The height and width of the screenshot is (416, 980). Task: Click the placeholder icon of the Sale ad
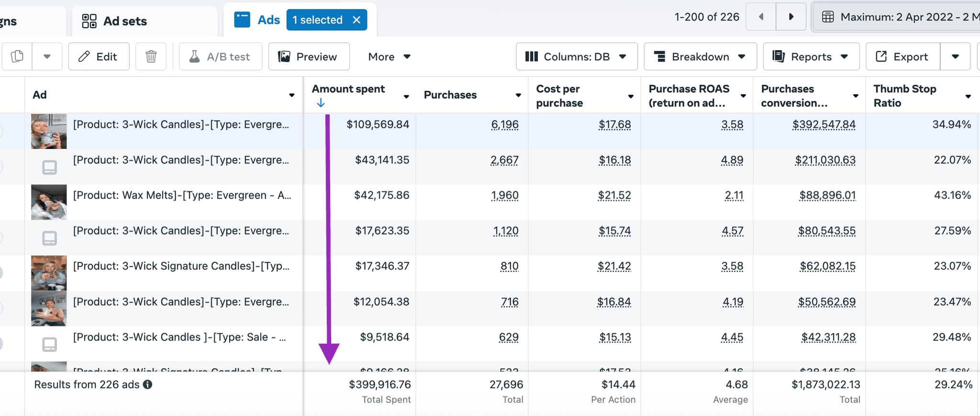click(49, 344)
